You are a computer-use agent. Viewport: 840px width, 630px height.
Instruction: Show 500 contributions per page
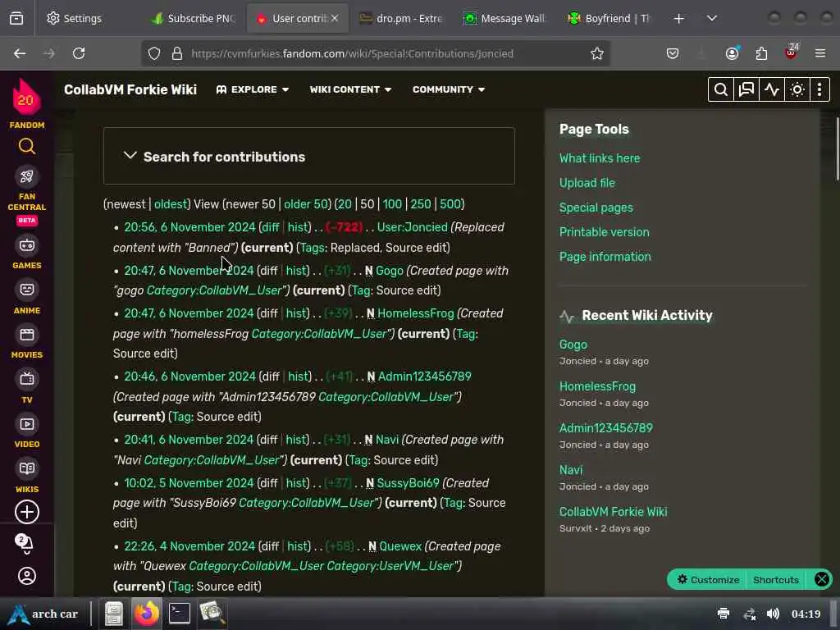tap(450, 204)
